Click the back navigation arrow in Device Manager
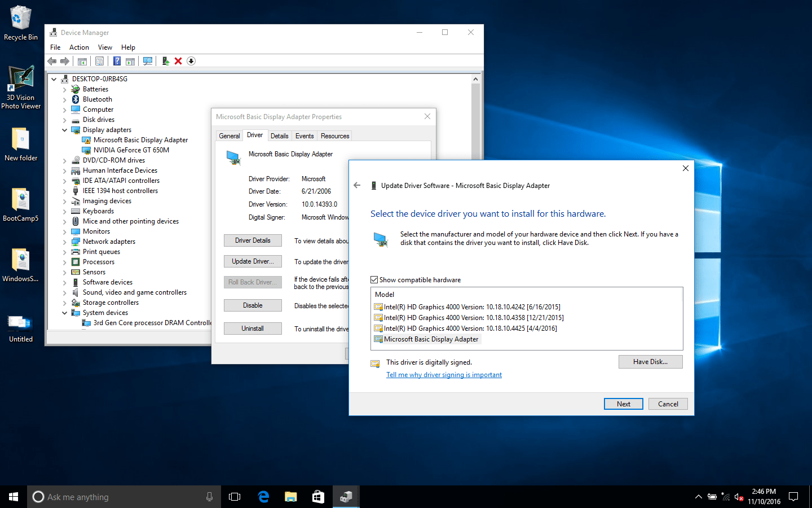 click(52, 61)
